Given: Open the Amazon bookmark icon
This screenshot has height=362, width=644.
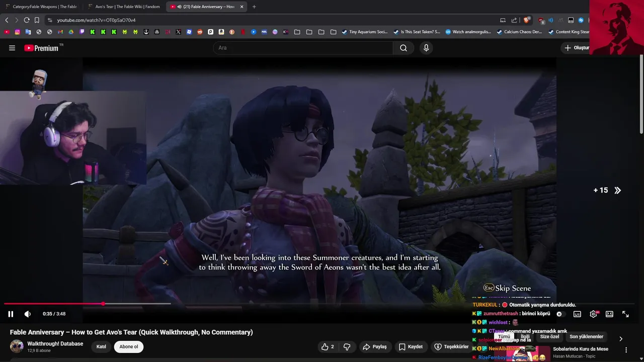Looking at the screenshot, I should tap(221, 32).
